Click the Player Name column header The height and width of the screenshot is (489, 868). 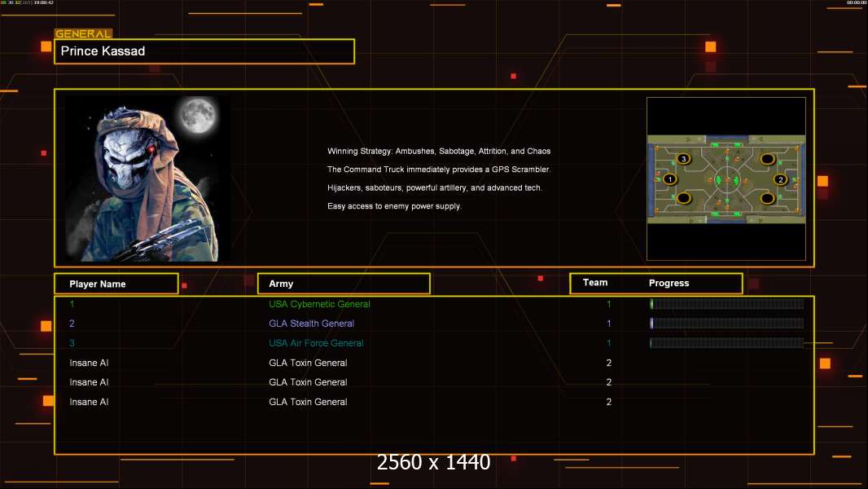[116, 284]
